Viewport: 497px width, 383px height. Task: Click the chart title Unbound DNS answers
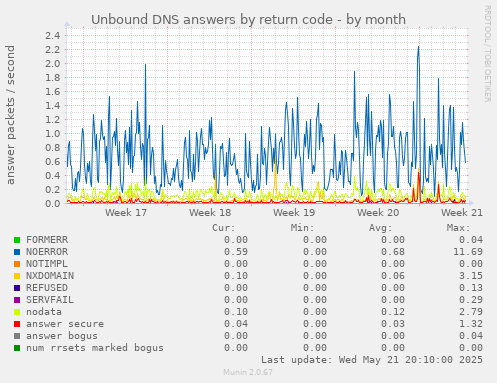[248, 20]
